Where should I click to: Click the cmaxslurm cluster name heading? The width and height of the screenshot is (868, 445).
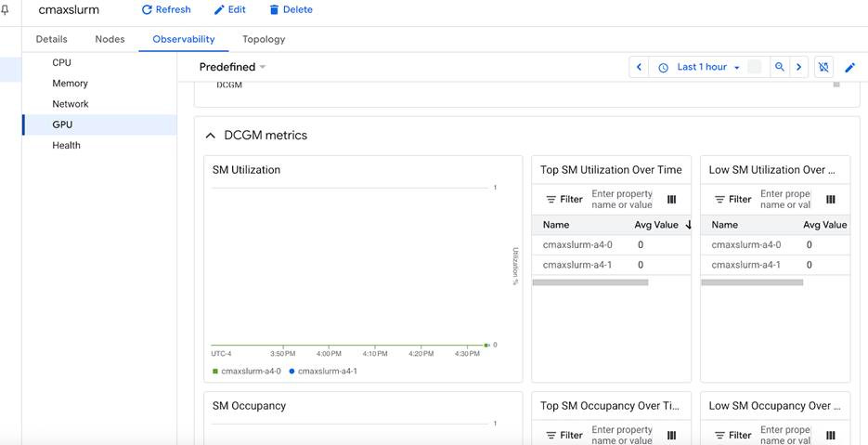(x=69, y=9)
